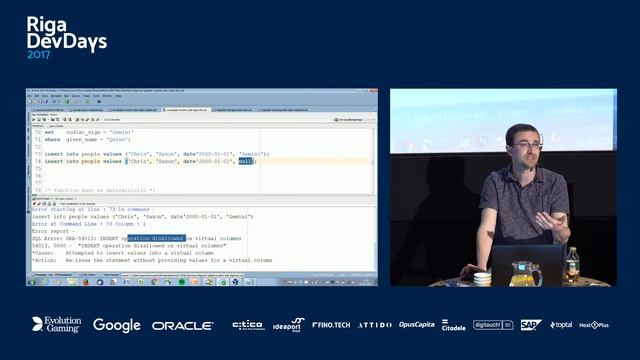
Task: Click the Save All icon in main toolbar
Action: tap(46, 102)
